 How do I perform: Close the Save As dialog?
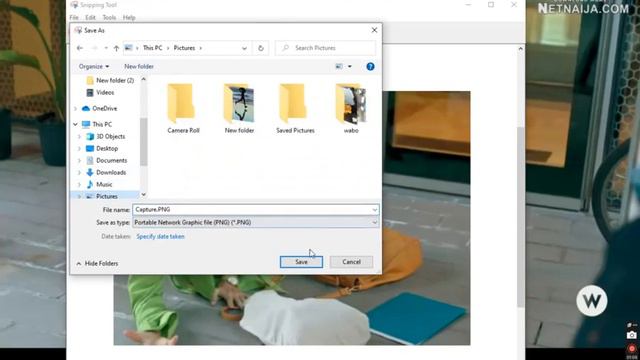tap(374, 30)
